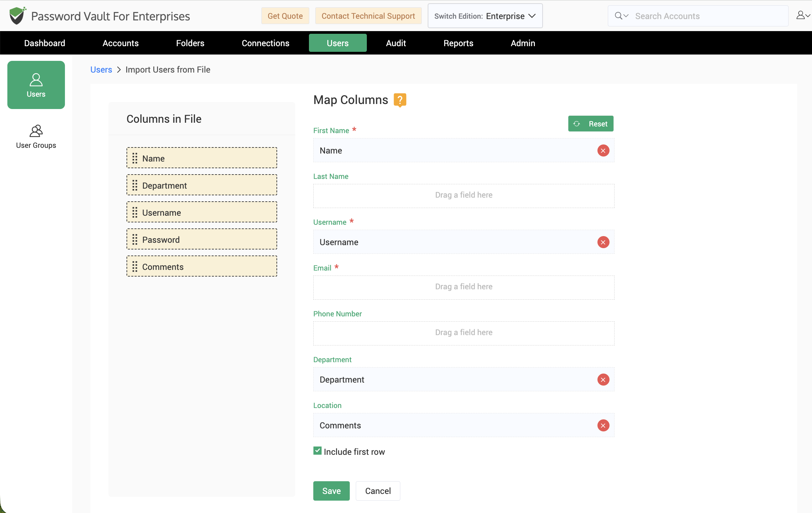Click the search magnifier icon dropdown
Screen dimensions: 812x513
click(622, 16)
